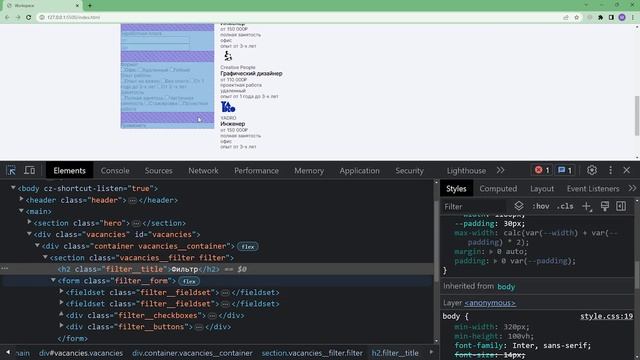This screenshot has width=640, height=360.
Task: Expand the section hero node
Action: click(29, 222)
